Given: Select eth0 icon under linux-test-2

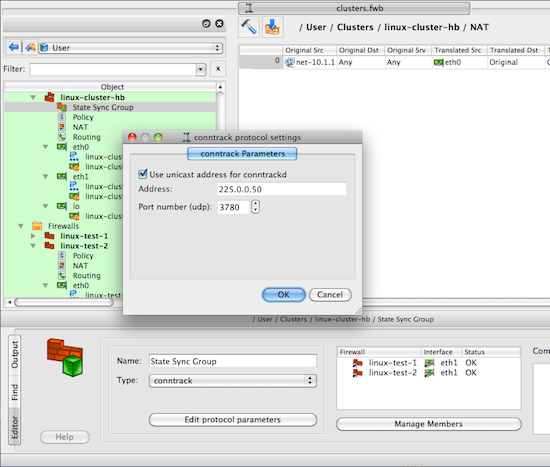Looking at the screenshot, I should point(62,285).
